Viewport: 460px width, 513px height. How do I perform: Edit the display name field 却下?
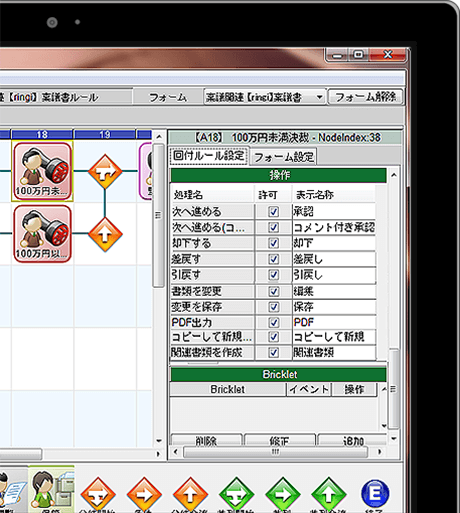tap(334, 243)
